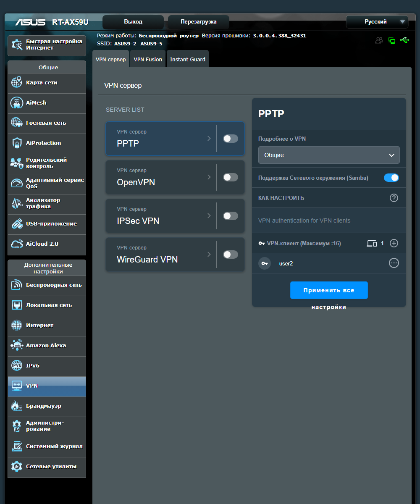Switch to Instant Guard tab

pyautogui.click(x=188, y=59)
